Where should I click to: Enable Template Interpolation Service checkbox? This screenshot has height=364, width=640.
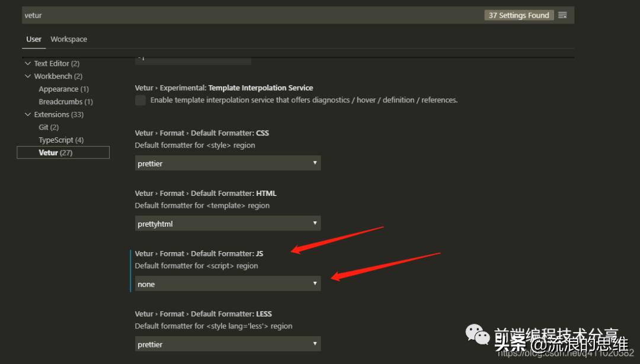[x=140, y=100]
